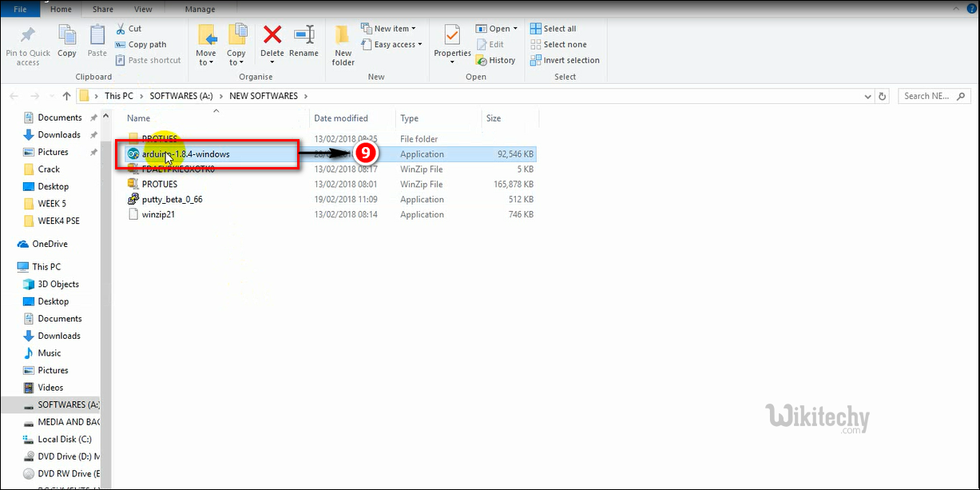The width and height of the screenshot is (980, 490).
Task: Click the Copy icon in Clipboard group
Action: (x=67, y=36)
